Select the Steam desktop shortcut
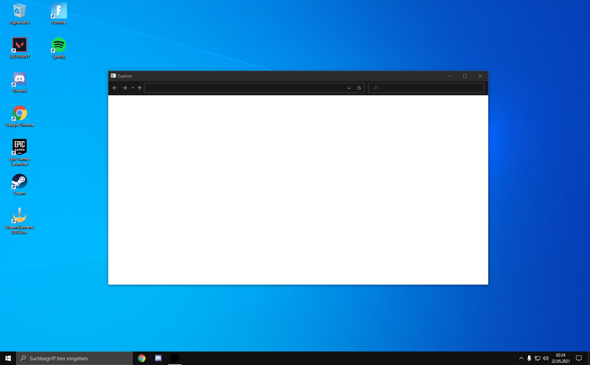Viewport: 590px width, 365px height. pyautogui.click(x=20, y=184)
